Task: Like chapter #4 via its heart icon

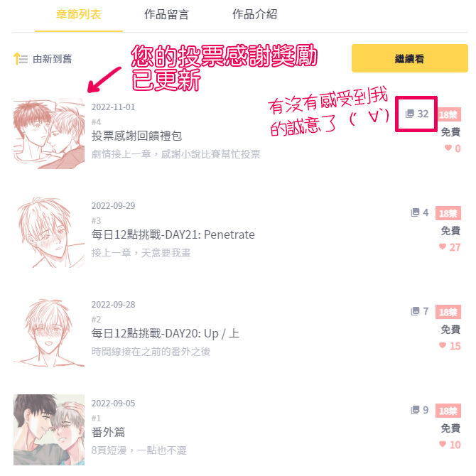Action: click(x=448, y=148)
